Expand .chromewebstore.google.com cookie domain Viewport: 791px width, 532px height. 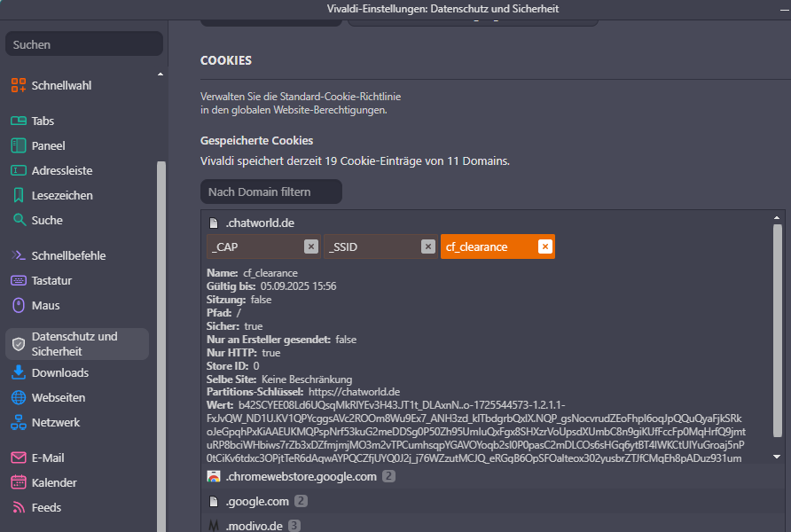tap(493, 476)
